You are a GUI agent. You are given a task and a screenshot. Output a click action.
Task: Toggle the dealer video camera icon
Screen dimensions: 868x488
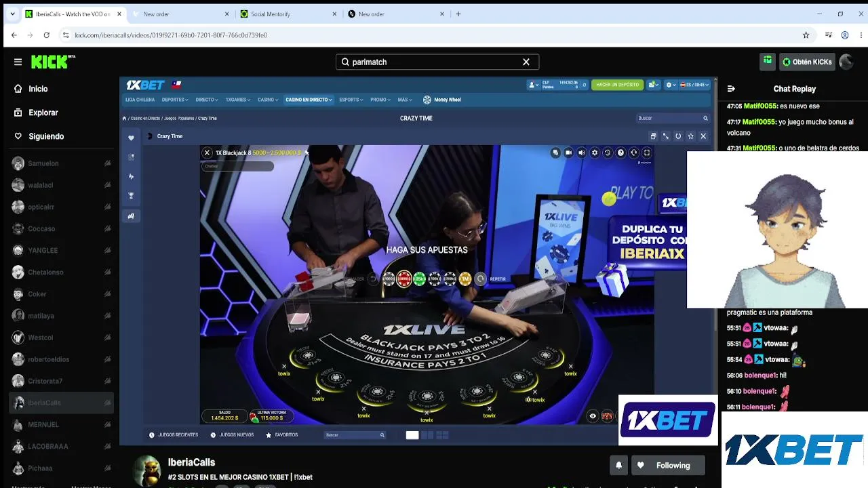(x=568, y=153)
